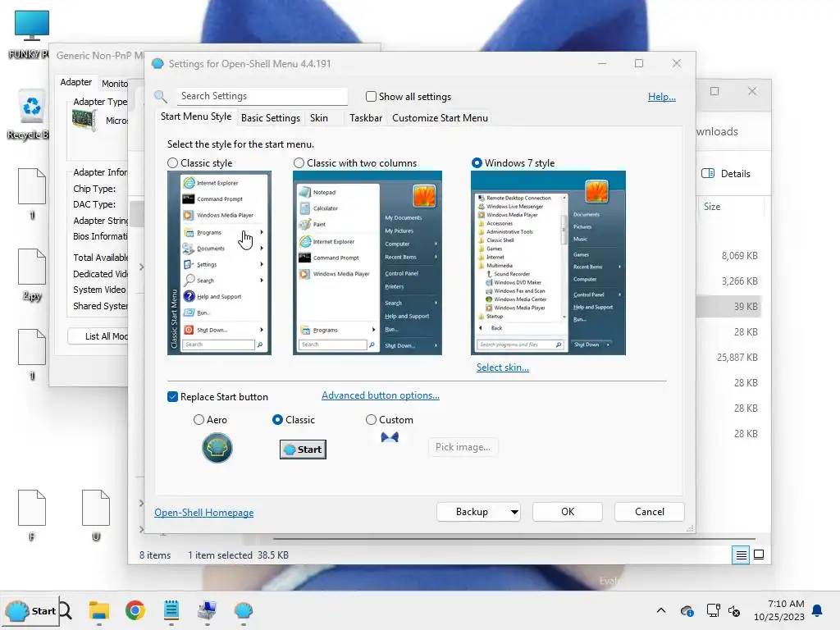Select the desktop file icon labeled U
Screen dimensions: 840x630
point(96,515)
